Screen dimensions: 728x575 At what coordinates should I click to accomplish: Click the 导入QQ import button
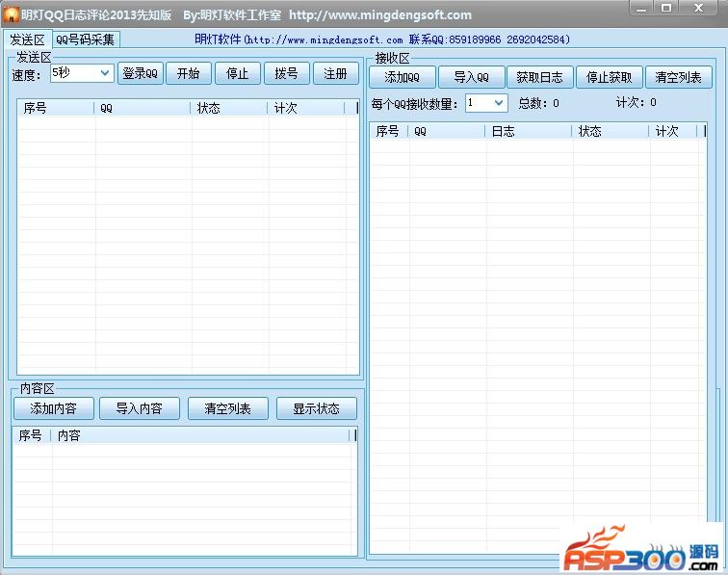pyautogui.click(x=471, y=77)
